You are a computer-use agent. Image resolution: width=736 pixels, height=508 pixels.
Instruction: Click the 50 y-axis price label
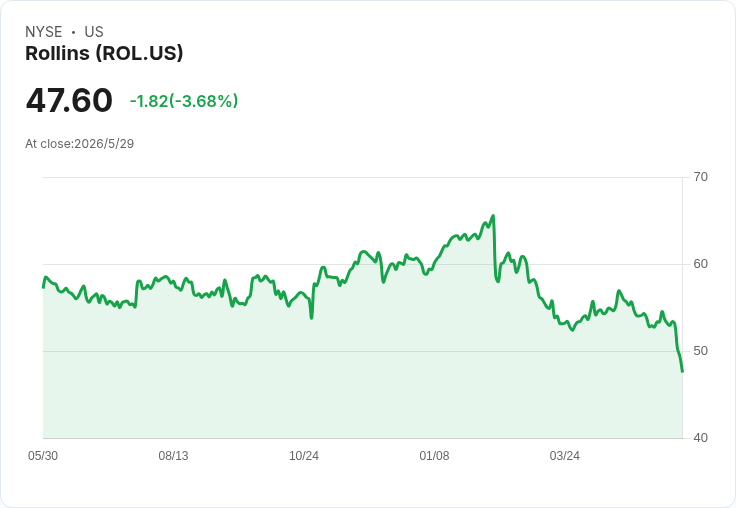(700, 351)
